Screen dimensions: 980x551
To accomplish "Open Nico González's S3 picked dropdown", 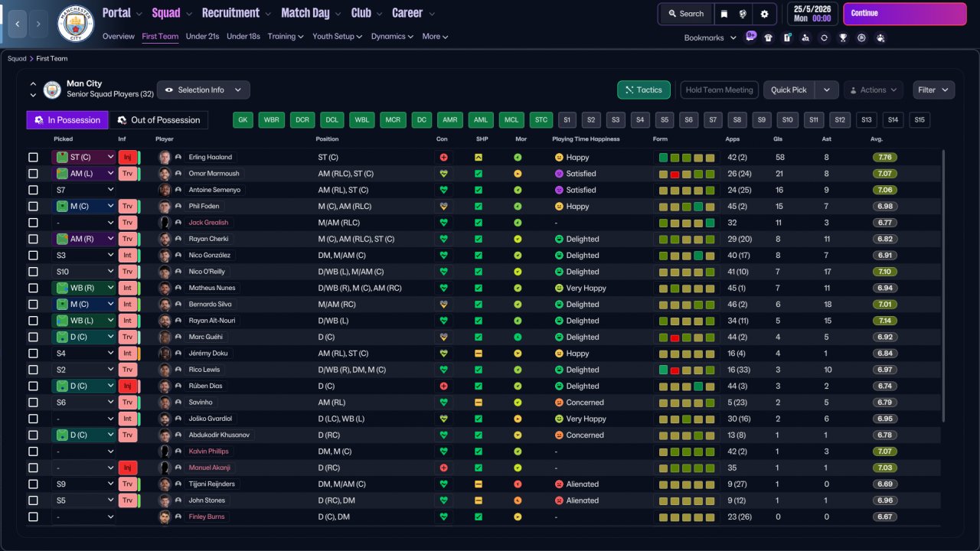I will 83,255.
